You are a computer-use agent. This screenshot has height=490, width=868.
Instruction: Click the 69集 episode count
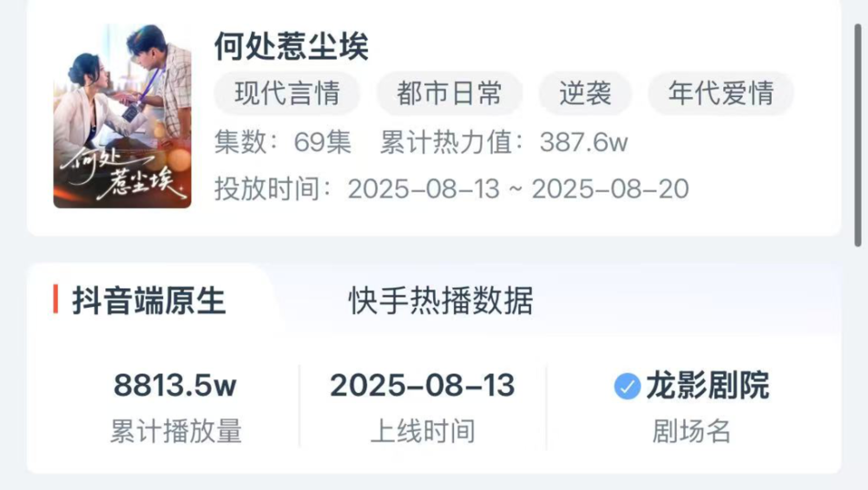tap(322, 142)
